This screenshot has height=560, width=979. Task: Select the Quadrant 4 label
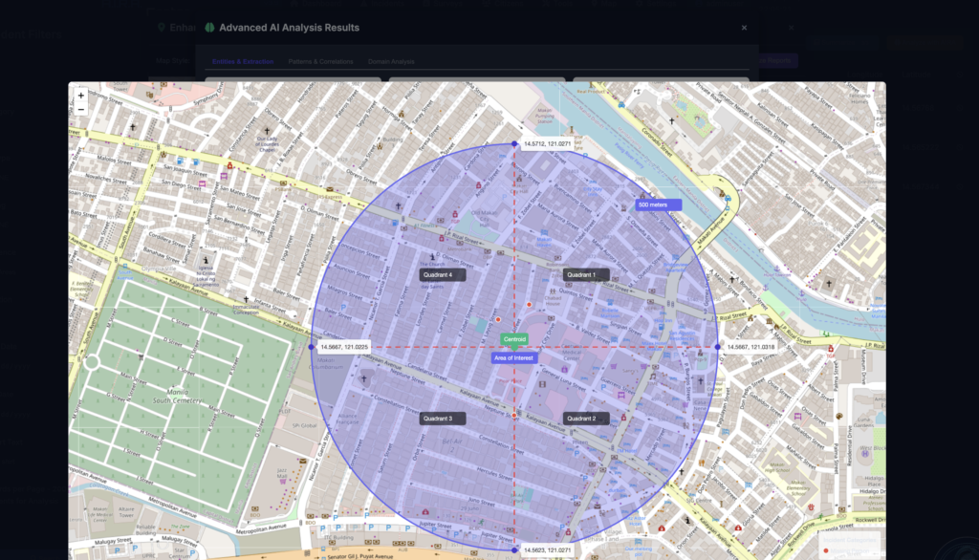443,274
